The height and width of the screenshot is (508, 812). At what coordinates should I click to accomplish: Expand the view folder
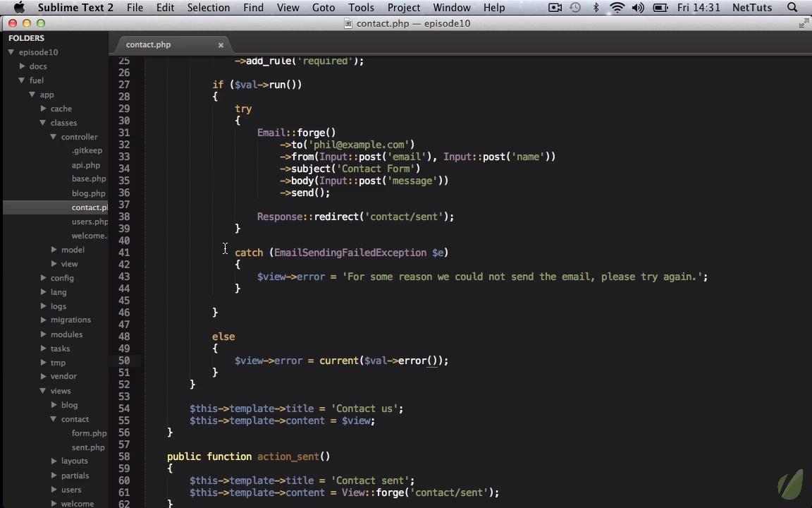coord(54,263)
